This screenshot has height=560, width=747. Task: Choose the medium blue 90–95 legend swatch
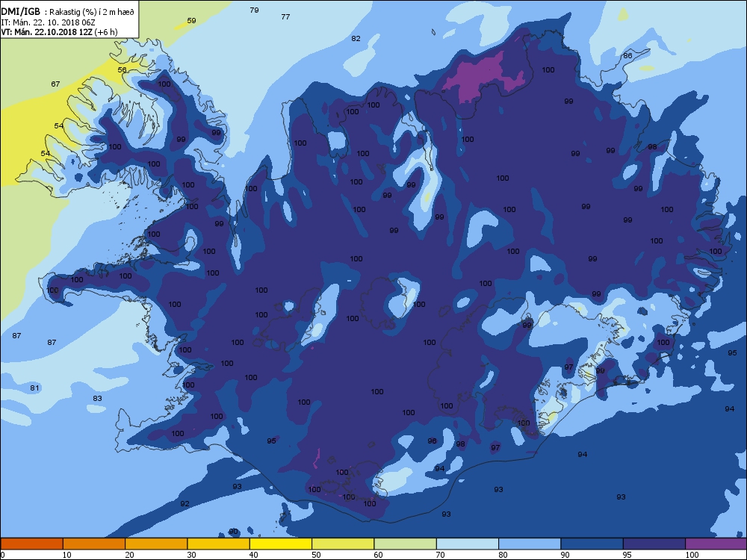(592, 544)
